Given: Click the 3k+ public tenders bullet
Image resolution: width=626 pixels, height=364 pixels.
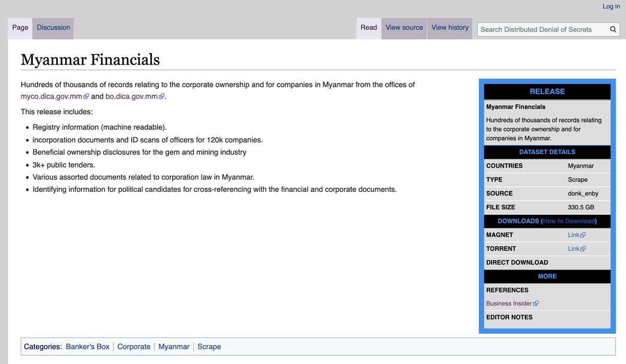Looking at the screenshot, I should pyautogui.click(x=64, y=165).
